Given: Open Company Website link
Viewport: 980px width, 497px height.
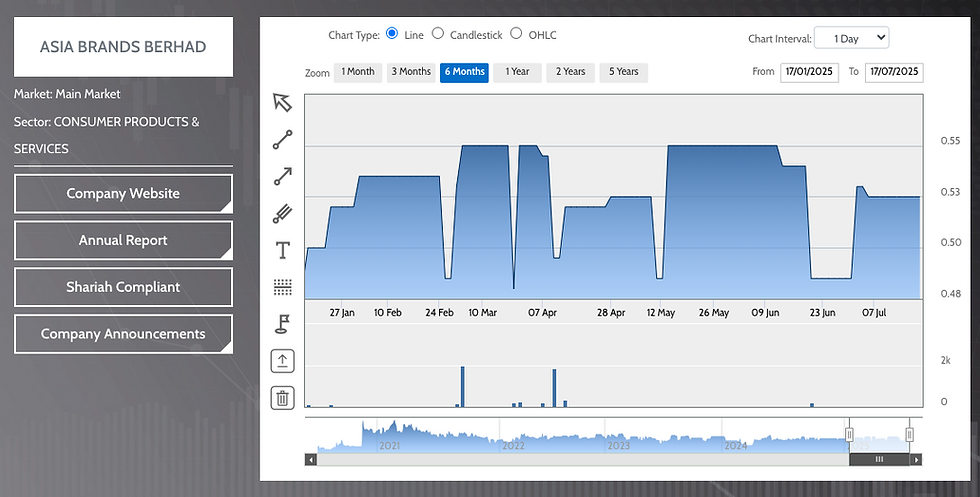Looking at the screenshot, I should click(x=123, y=194).
